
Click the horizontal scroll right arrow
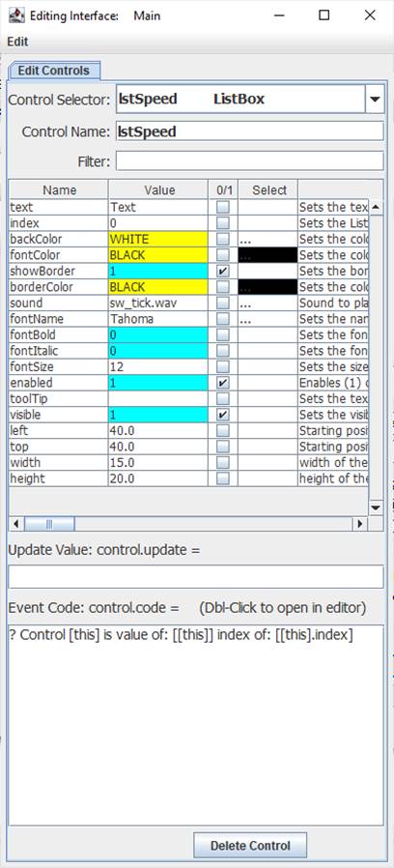point(361,524)
